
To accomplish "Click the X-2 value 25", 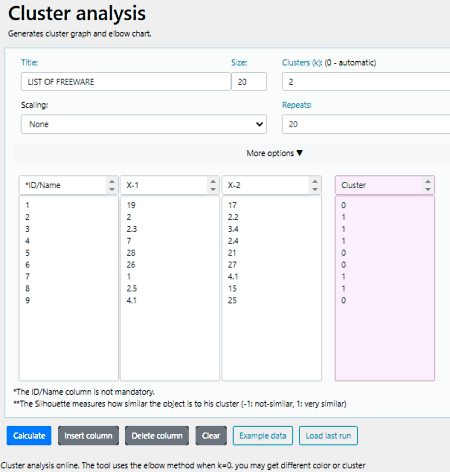I will coord(232,301).
